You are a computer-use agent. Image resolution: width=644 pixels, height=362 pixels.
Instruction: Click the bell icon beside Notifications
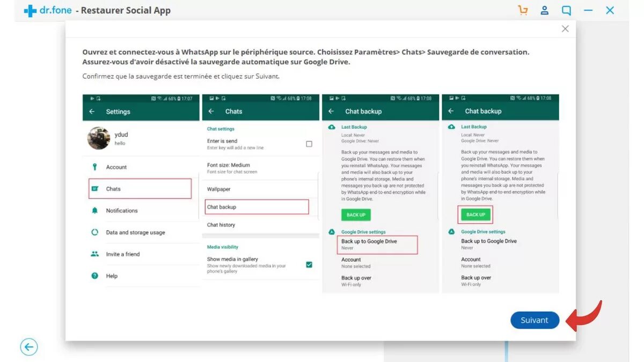tap(95, 211)
